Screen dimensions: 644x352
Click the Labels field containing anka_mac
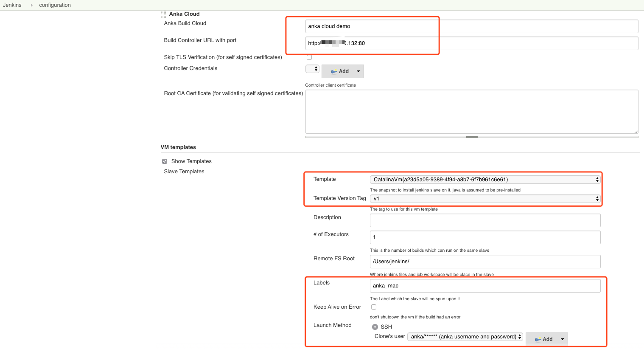pyautogui.click(x=485, y=286)
